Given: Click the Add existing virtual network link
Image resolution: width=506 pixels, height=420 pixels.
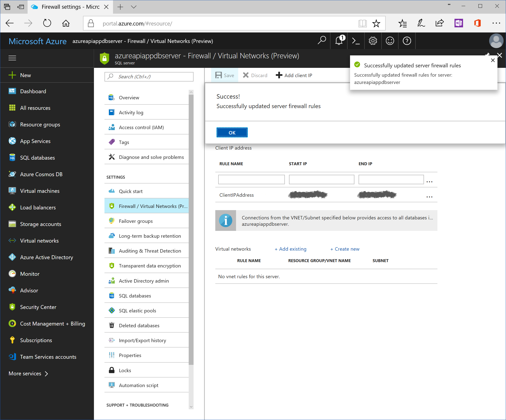Looking at the screenshot, I should [x=290, y=249].
